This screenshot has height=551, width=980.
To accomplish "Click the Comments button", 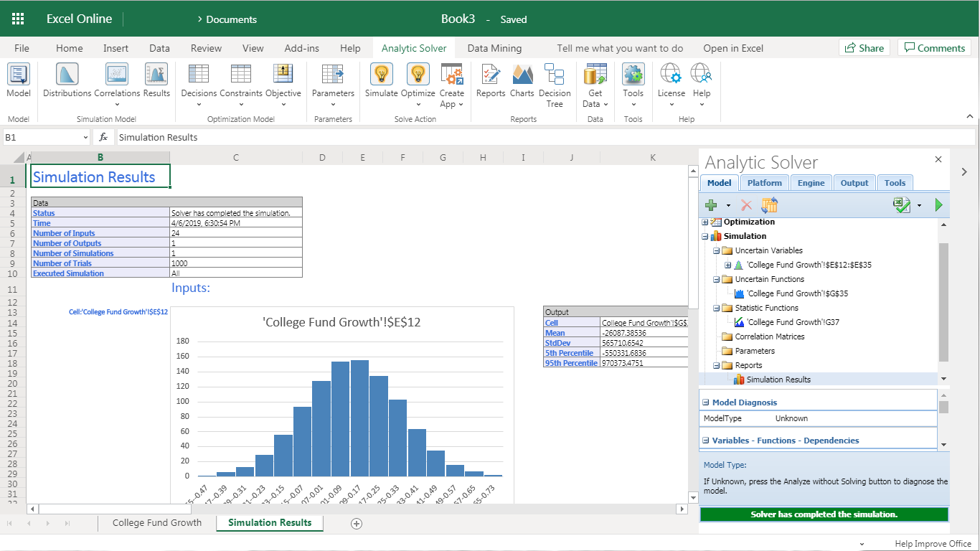I will [934, 48].
